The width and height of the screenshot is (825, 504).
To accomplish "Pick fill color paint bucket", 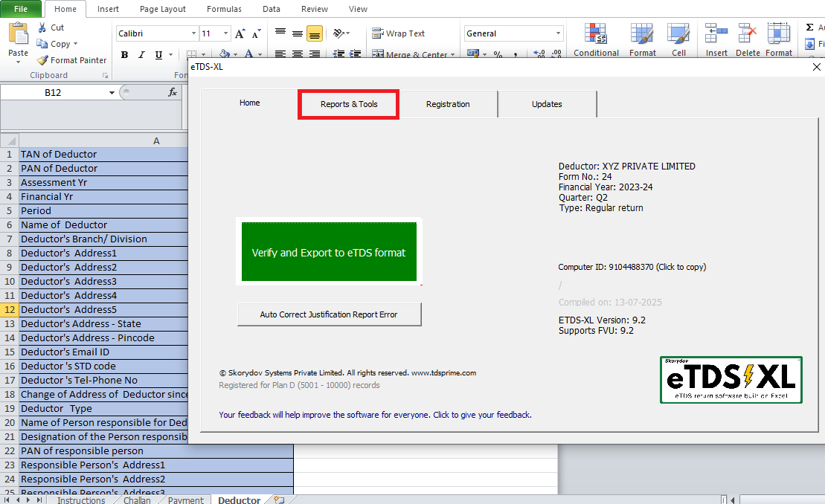I will click(x=225, y=54).
